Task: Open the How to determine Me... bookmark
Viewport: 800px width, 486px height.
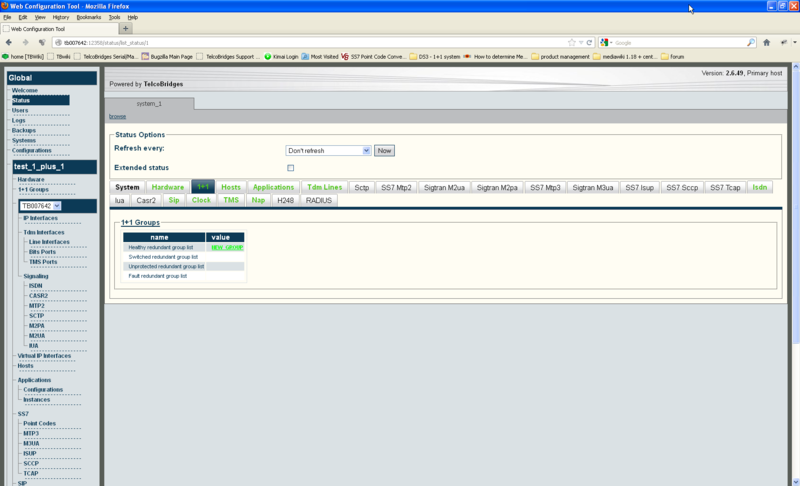Action: pyautogui.click(x=496, y=57)
